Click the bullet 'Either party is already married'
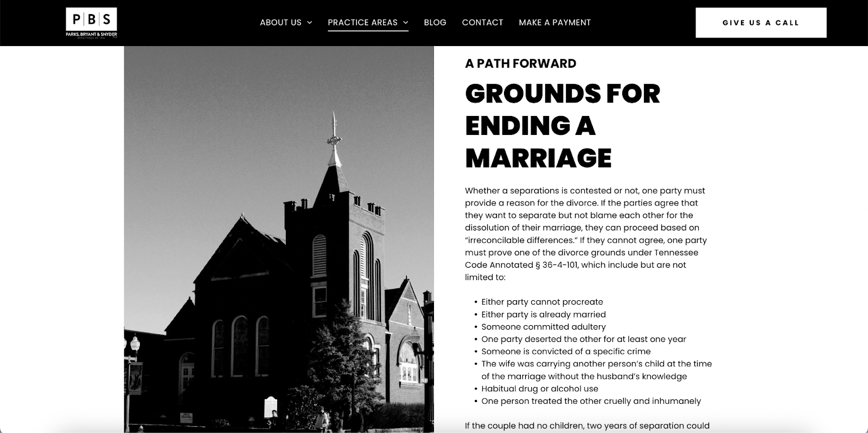The image size is (868, 433). (543, 314)
